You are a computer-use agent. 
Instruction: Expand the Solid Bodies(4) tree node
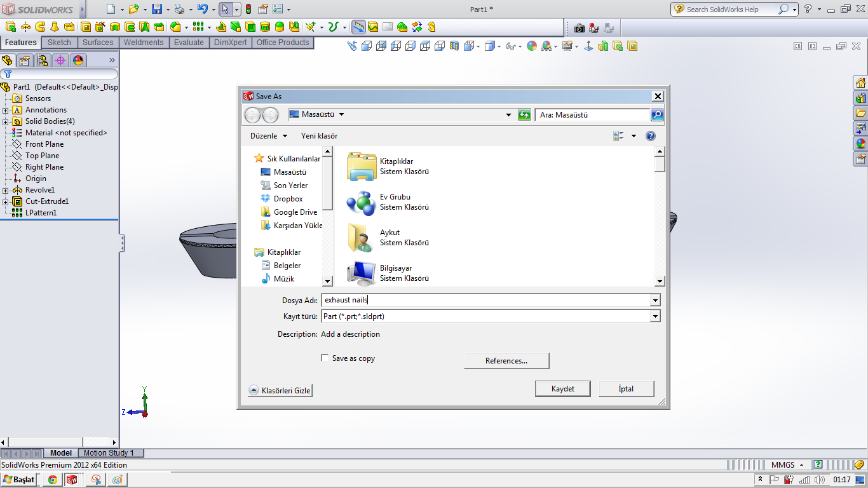pos(5,121)
